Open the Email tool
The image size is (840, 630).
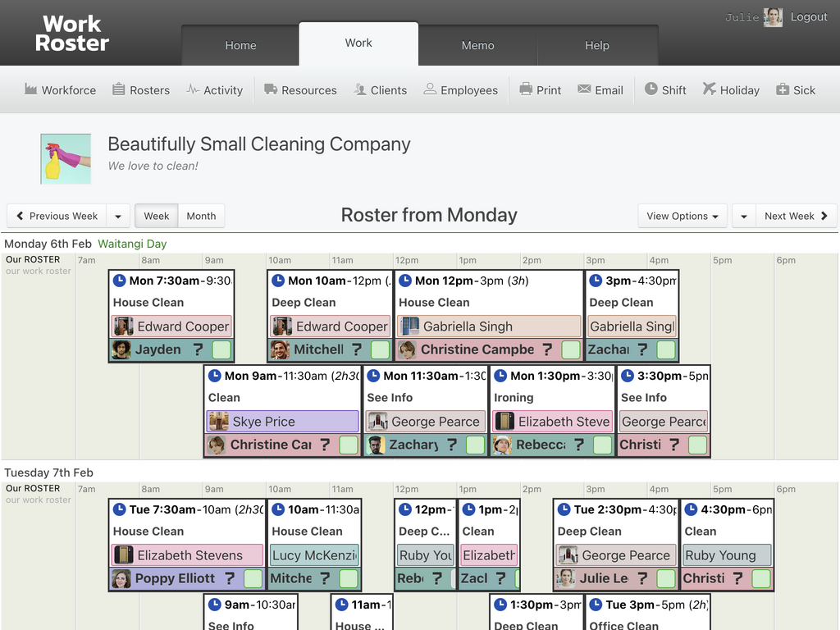(x=600, y=89)
